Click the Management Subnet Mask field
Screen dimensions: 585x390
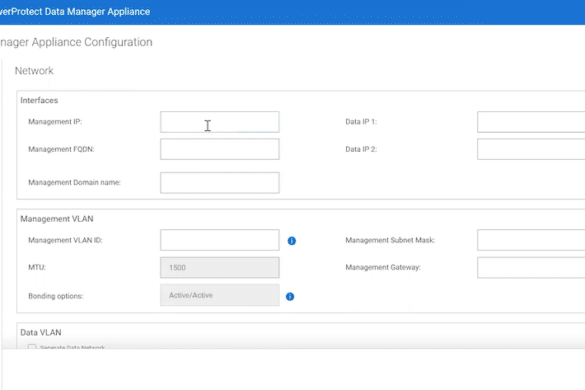click(x=531, y=240)
